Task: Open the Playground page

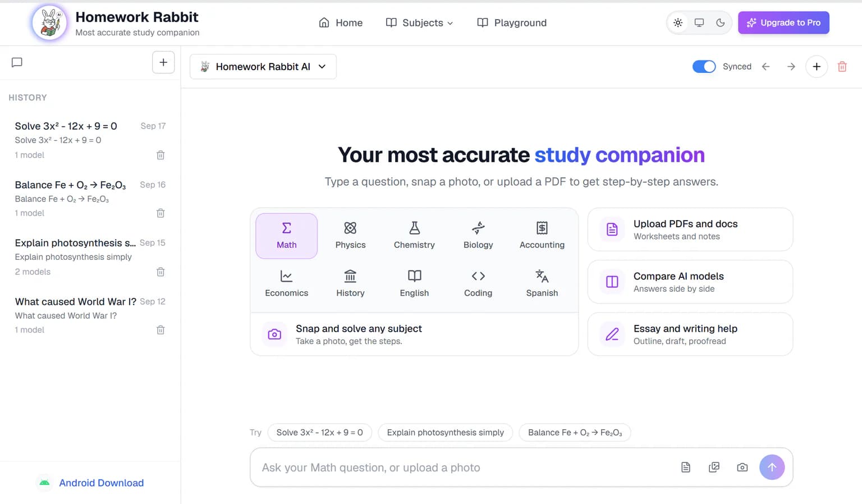Action: (512, 23)
